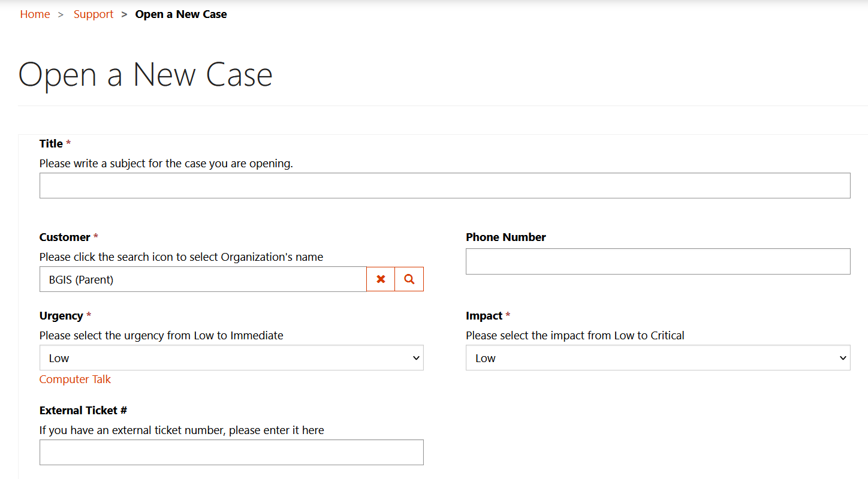Click the 'Open a New Case' breadcrumb text
Screen dimensions: 868x479
point(181,14)
